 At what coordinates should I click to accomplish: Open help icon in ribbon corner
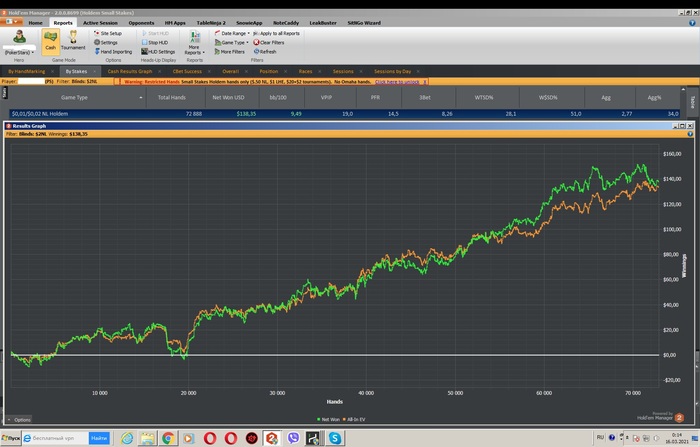click(x=692, y=23)
